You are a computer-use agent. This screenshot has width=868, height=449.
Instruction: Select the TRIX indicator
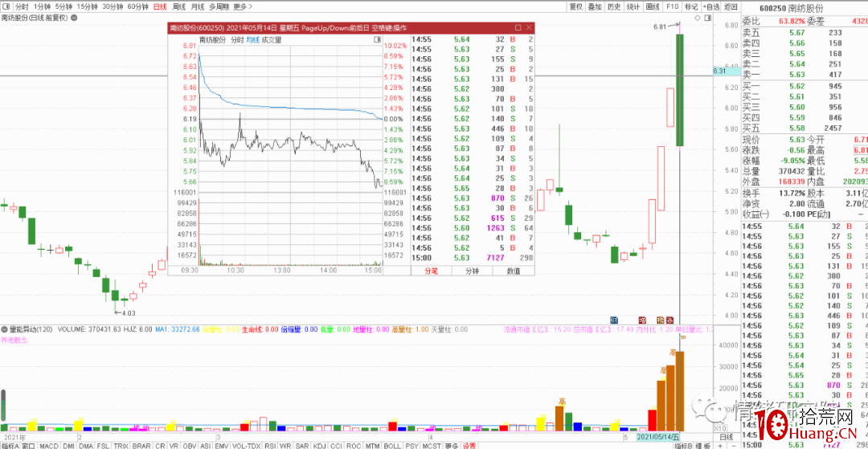click(121, 445)
